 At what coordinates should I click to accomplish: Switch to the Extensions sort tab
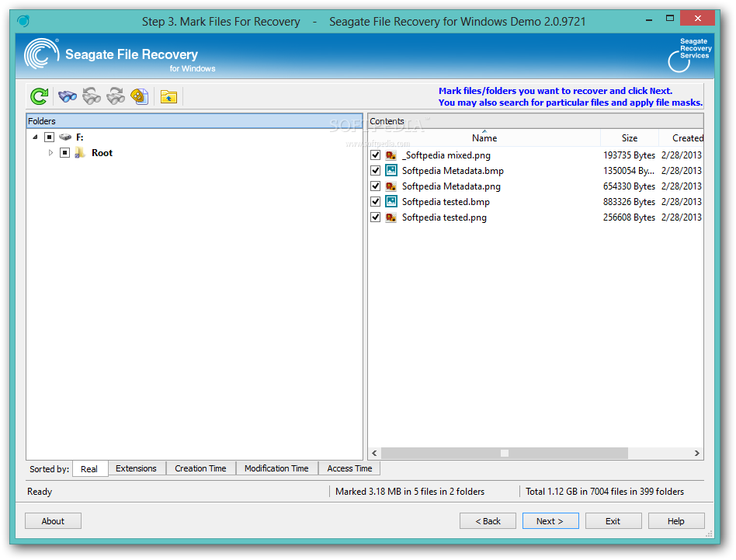click(136, 468)
